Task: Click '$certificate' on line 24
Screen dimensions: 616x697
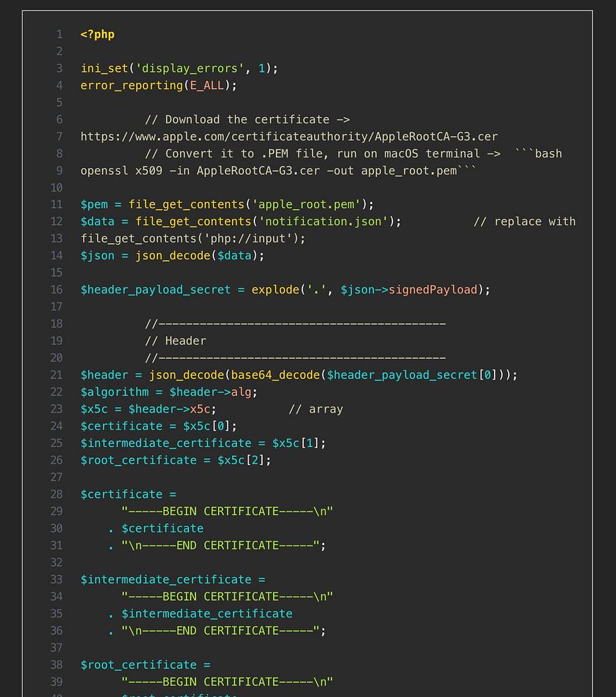Action: coord(121,427)
